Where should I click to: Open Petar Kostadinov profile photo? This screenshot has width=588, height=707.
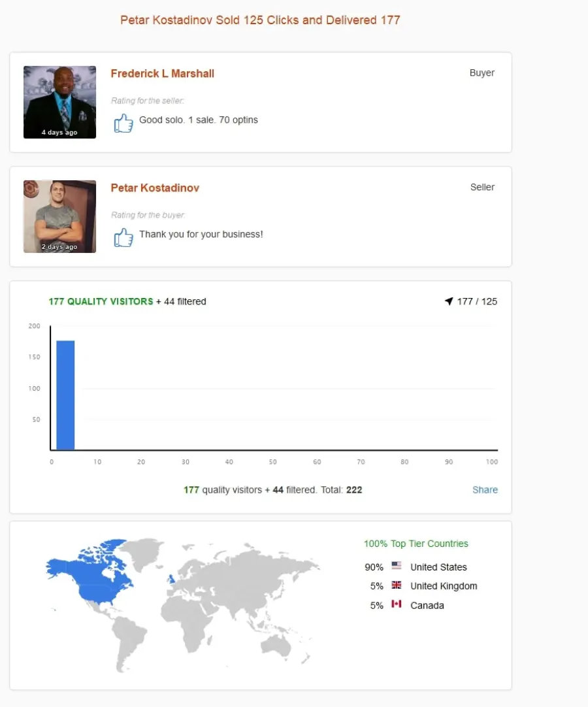coord(59,216)
